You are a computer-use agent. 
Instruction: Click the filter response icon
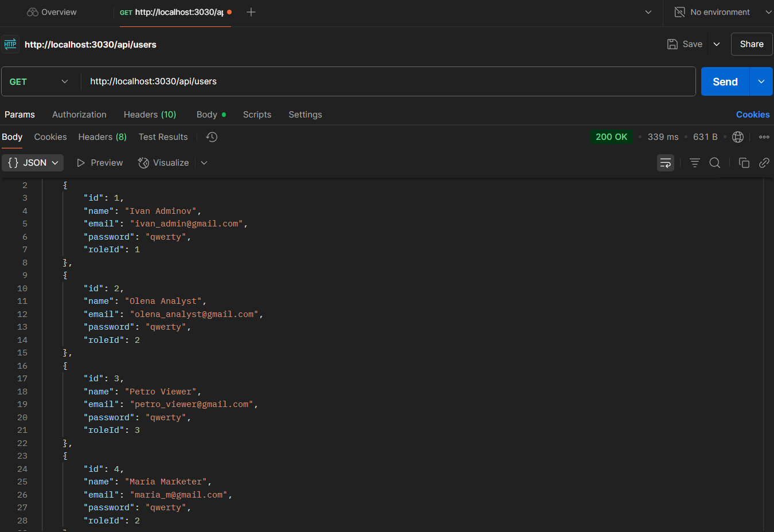tap(695, 163)
